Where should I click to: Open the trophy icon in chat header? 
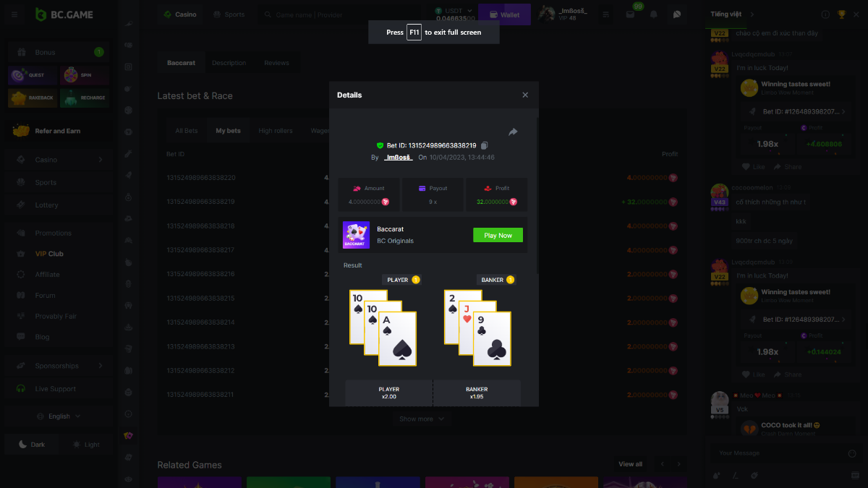click(841, 14)
